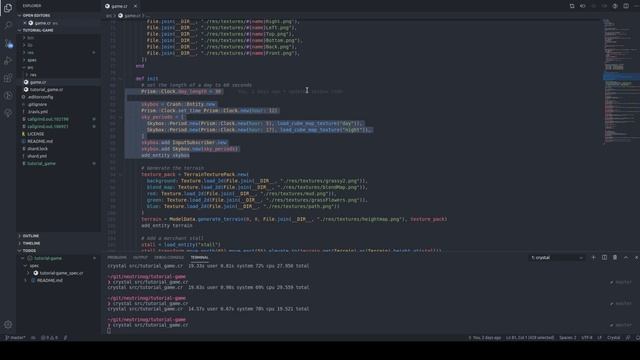Switch to the Debug Console tab
Screen dimensions: 640x360
169,258
